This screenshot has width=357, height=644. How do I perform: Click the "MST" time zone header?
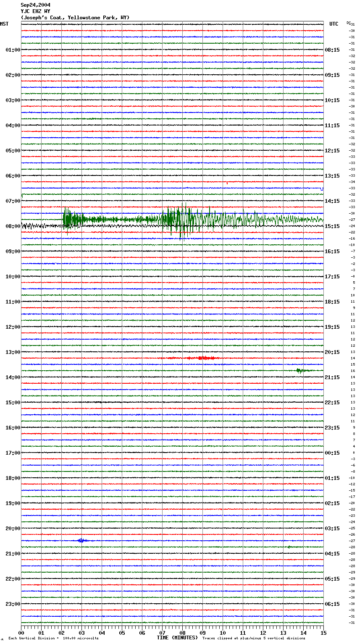(x=4, y=24)
